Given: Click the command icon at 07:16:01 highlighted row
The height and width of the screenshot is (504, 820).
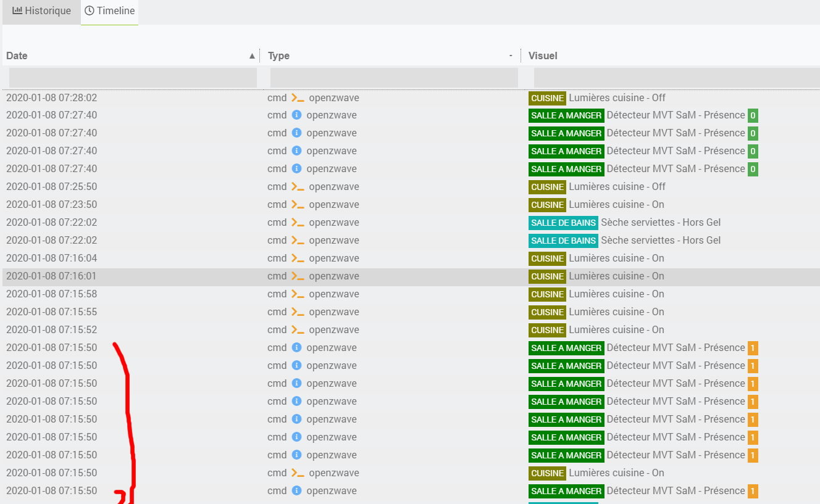Looking at the screenshot, I should (x=298, y=276).
